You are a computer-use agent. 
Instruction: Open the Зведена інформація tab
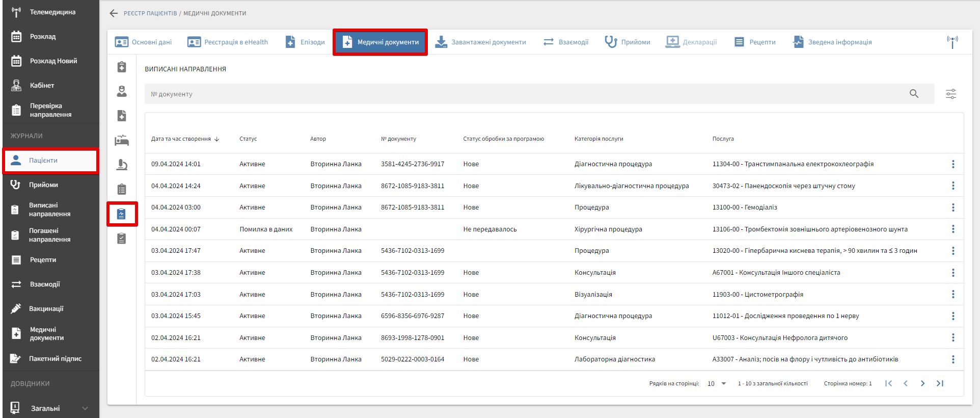tap(833, 42)
